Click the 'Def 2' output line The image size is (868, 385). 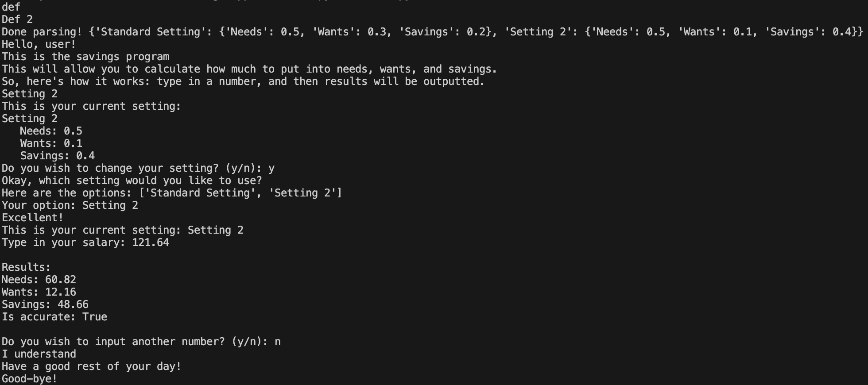[17, 19]
